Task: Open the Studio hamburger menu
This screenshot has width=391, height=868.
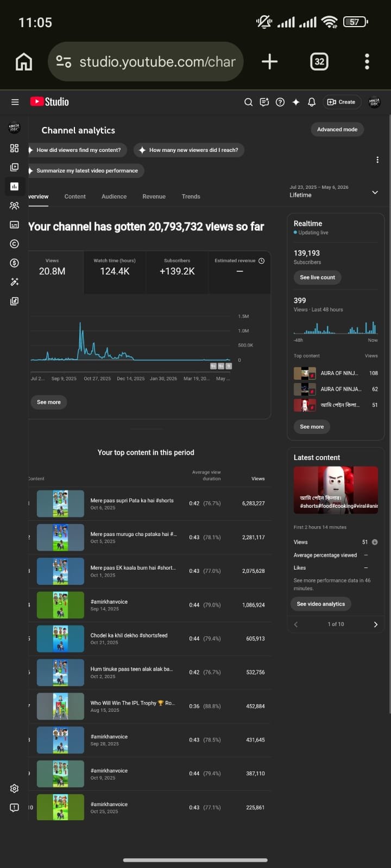Action: (15, 102)
